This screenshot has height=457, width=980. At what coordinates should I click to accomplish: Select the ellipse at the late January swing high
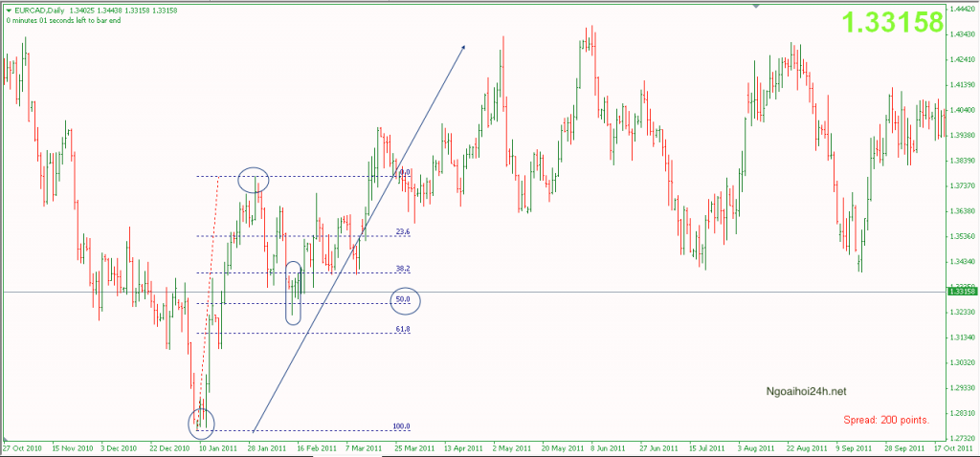coord(254,179)
